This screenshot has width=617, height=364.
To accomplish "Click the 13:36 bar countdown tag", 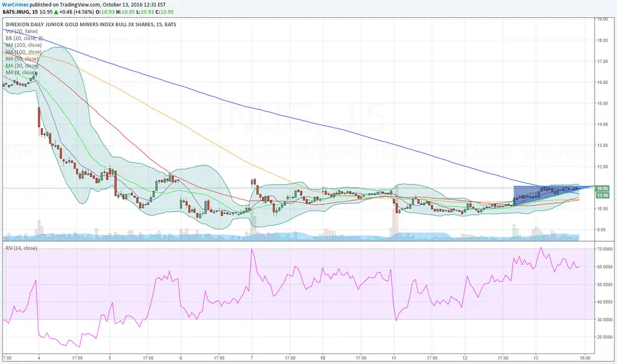I will (x=602, y=195).
